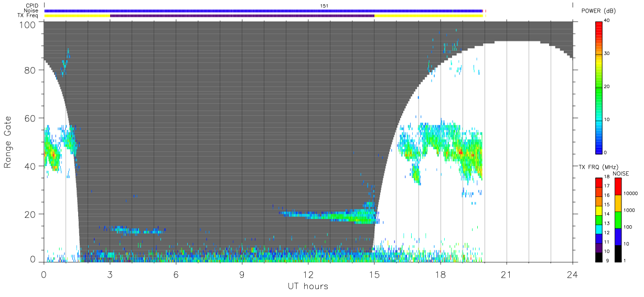
Task: Click the 13 label on TX FRQ legend
Action: point(607,224)
